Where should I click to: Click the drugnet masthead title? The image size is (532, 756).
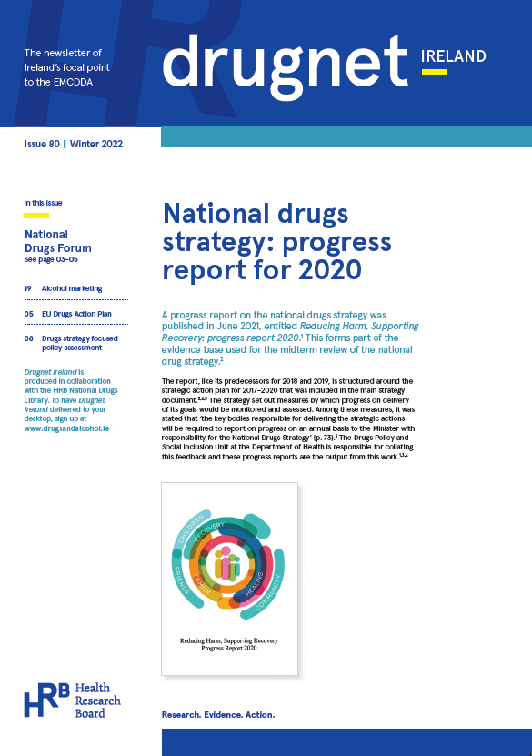[x=286, y=66]
